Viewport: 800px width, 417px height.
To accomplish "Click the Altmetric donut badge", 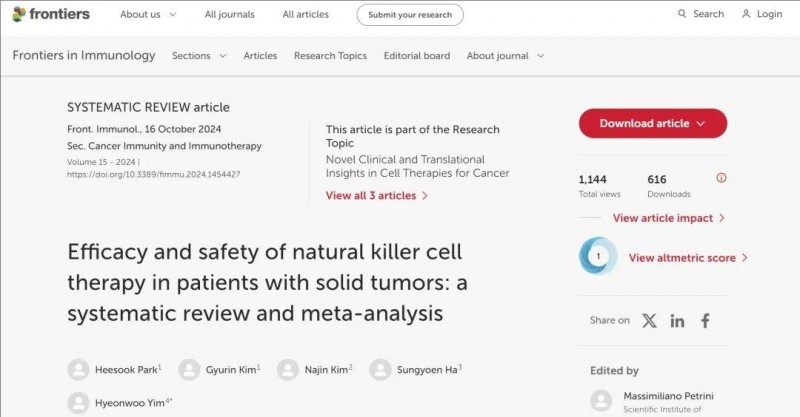I will coord(598,256).
